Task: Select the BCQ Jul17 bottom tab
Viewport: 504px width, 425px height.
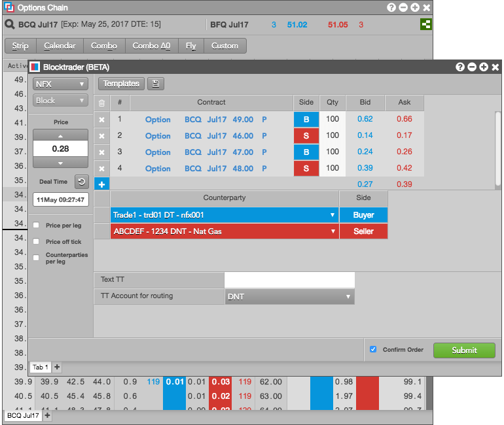Action: point(23,416)
